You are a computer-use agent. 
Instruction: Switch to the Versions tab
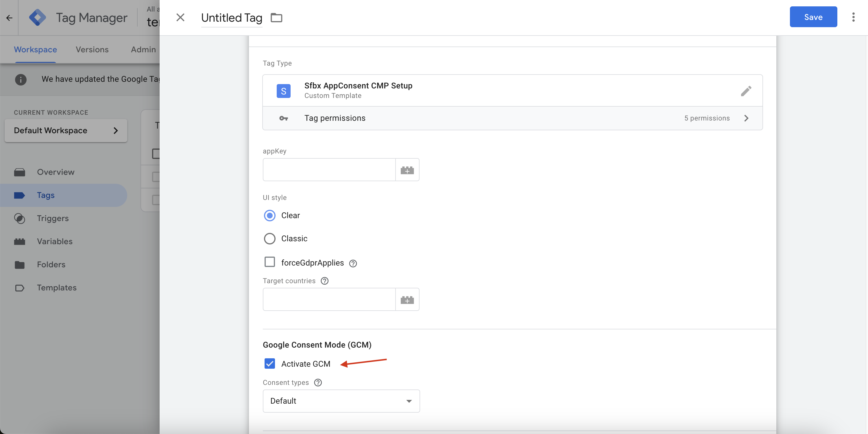click(x=92, y=49)
